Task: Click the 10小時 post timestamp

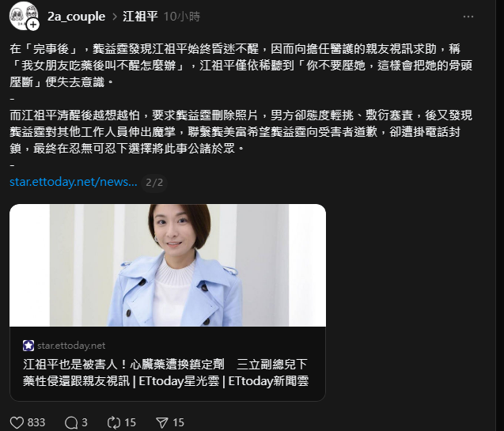Action: (x=182, y=17)
